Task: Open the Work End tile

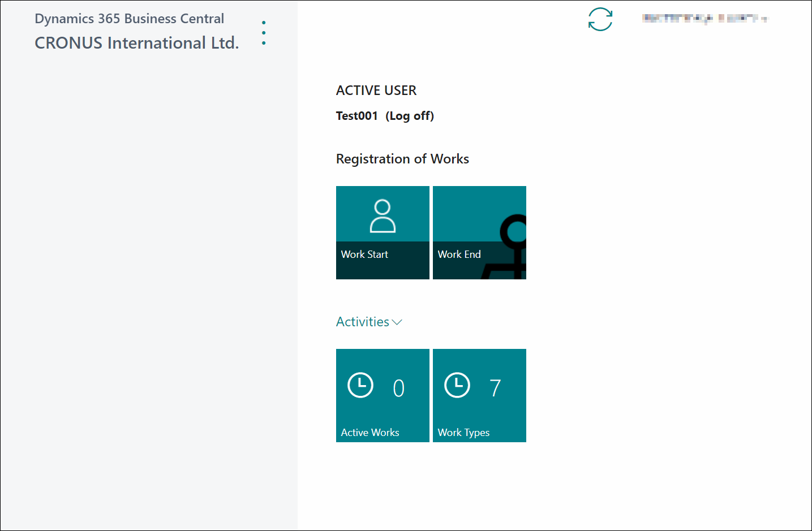Action: (479, 232)
